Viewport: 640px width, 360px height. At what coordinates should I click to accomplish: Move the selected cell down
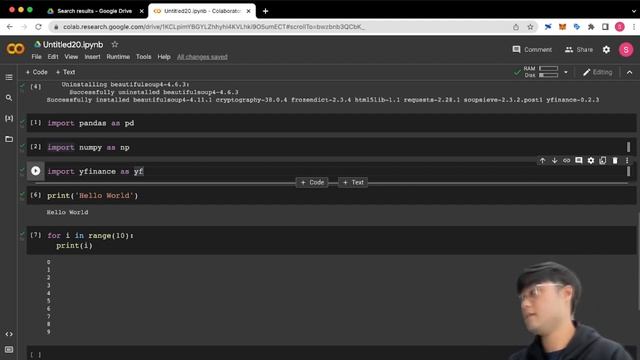tap(554, 160)
